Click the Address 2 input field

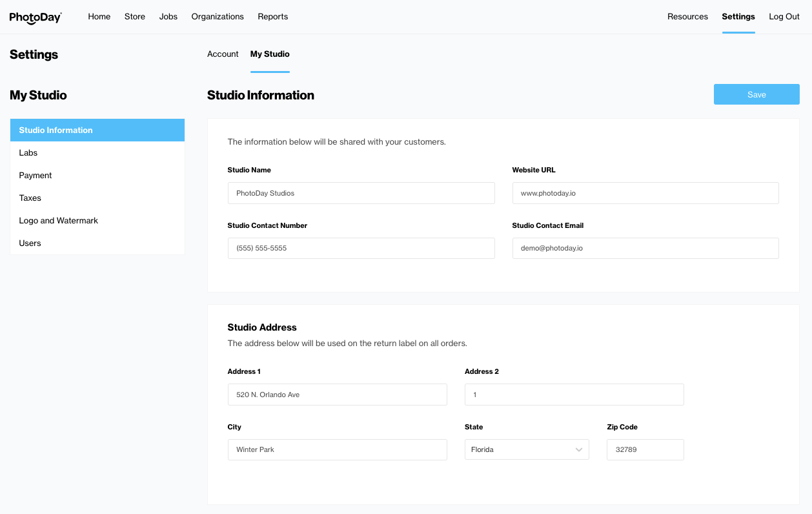(574, 395)
